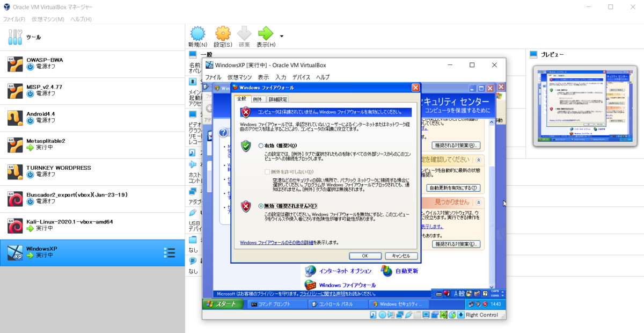The image size is (644, 333).
Task: Click OK in the Windows Firewall dialog
Action: pos(364,256)
